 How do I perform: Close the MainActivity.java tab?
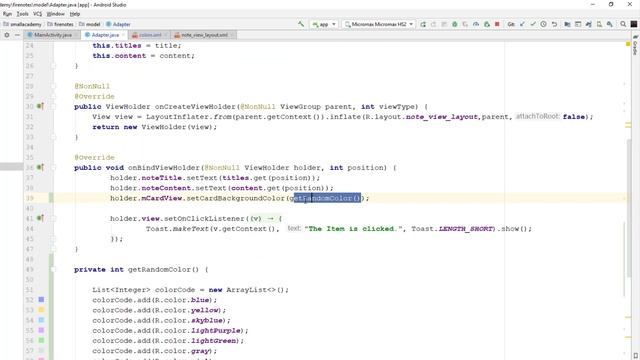click(x=76, y=35)
